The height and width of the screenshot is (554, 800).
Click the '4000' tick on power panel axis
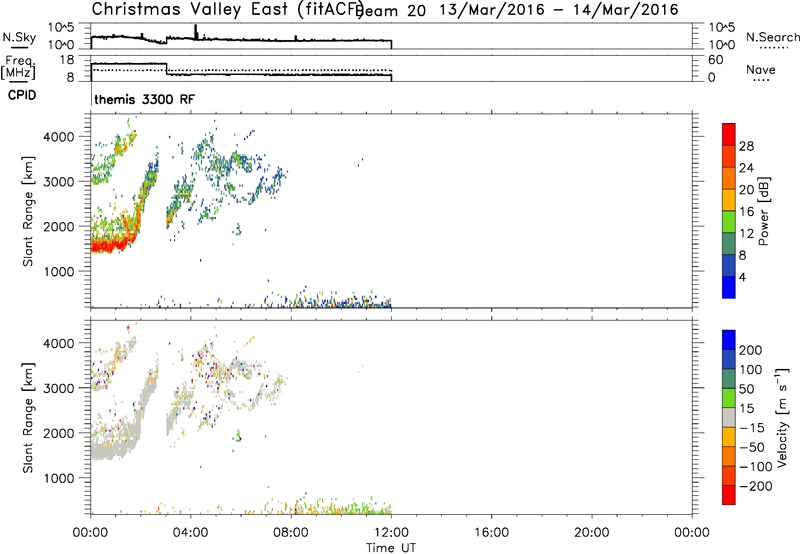(58, 137)
